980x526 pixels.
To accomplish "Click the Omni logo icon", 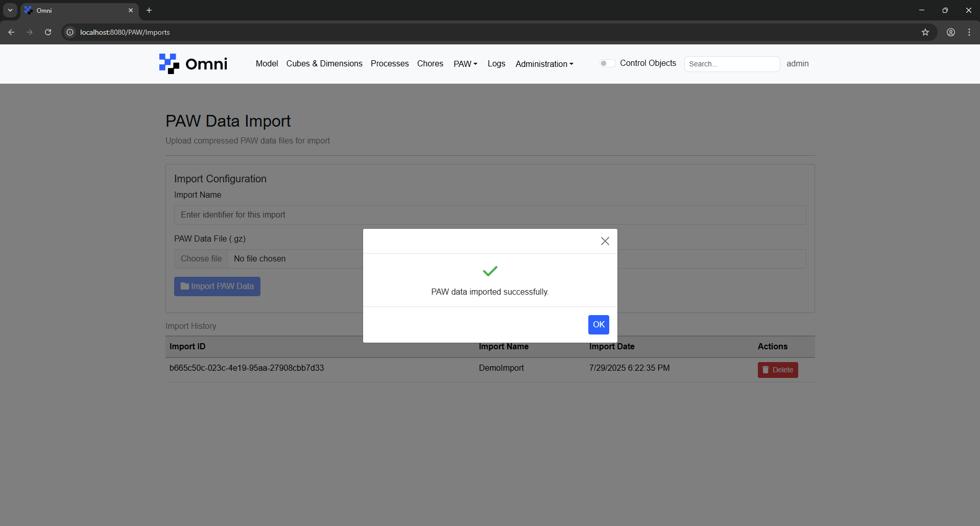I will click(x=169, y=64).
